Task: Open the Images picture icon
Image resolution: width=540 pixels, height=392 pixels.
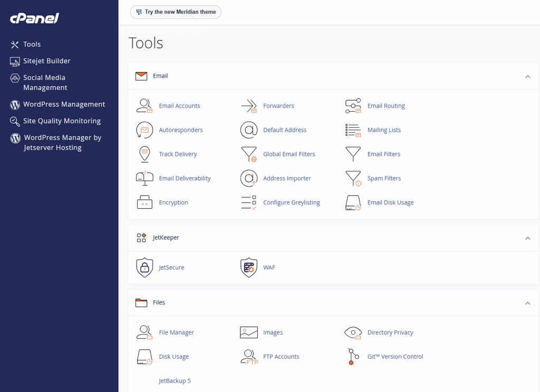Action: pos(249,332)
